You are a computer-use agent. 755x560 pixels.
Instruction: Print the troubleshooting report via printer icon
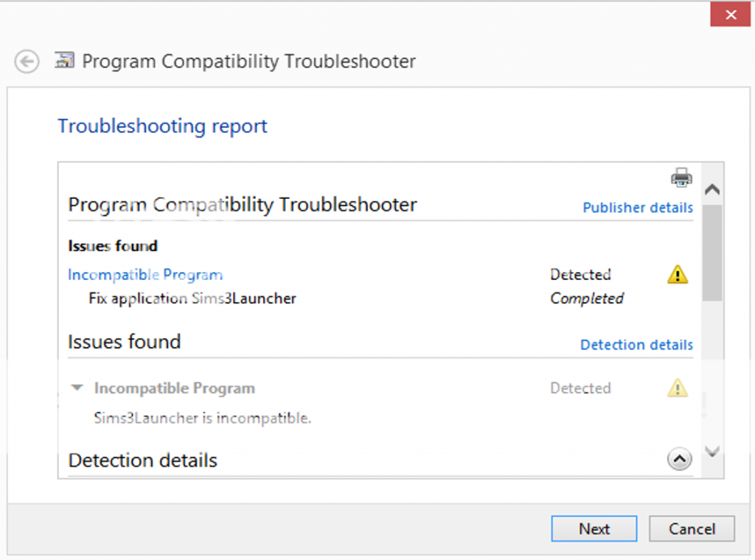click(x=681, y=178)
